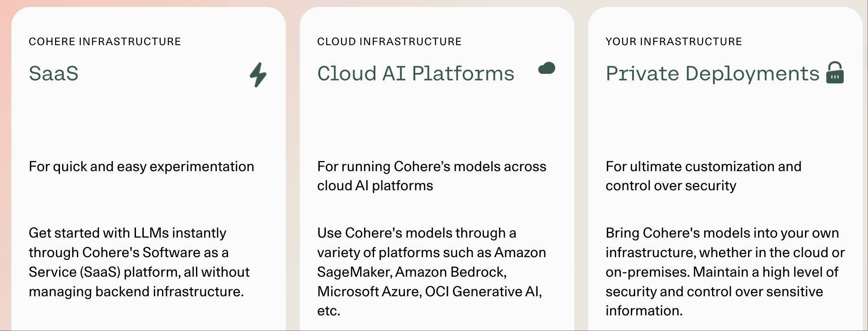Click 'For running Cohere's models across' text
Image resolution: width=868 pixels, height=331 pixels.
(431, 166)
